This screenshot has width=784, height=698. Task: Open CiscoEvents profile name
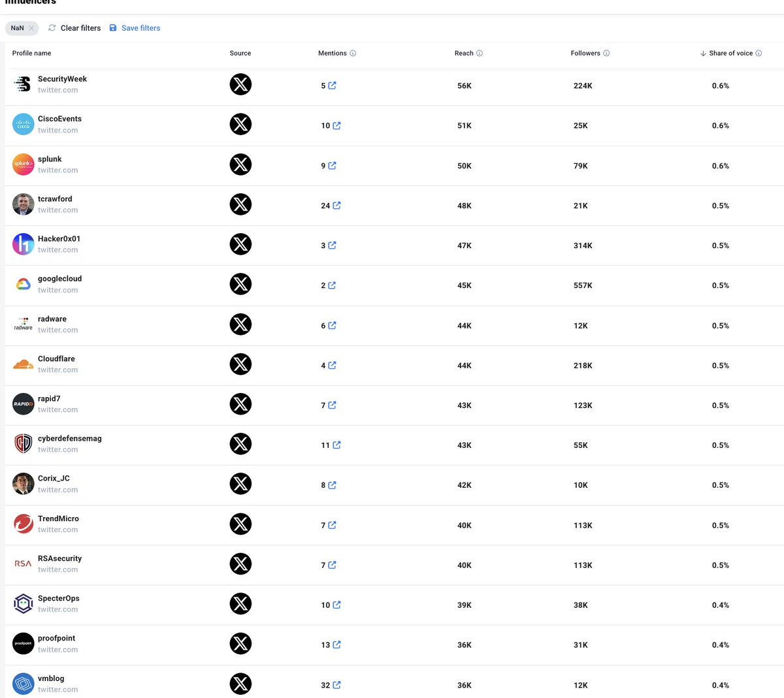59,119
